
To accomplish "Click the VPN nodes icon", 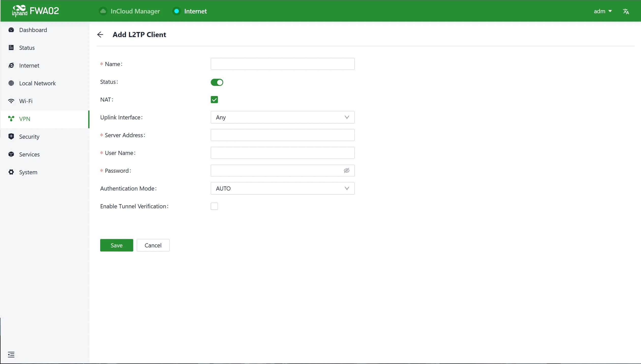I will [11, 119].
